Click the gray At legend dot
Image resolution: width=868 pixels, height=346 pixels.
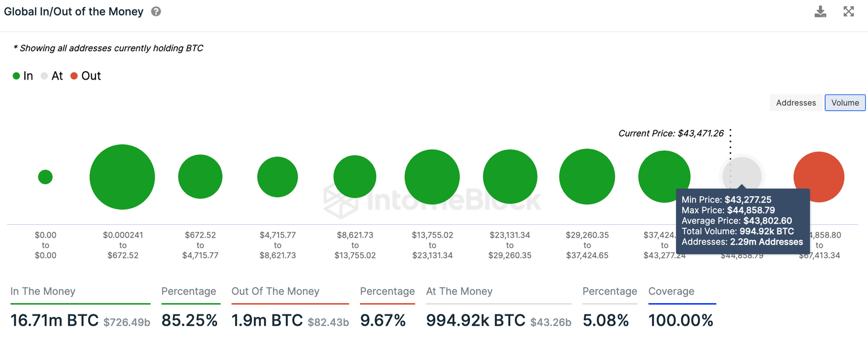pyautogui.click(x=44, y=76)
